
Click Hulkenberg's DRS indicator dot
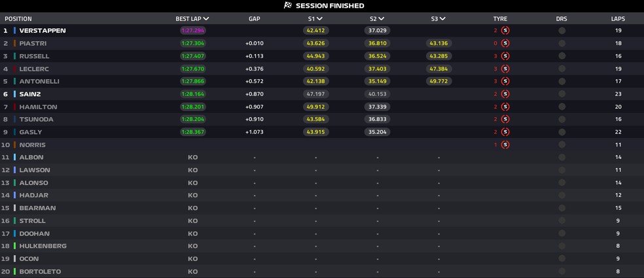click(x=562, y=246)
